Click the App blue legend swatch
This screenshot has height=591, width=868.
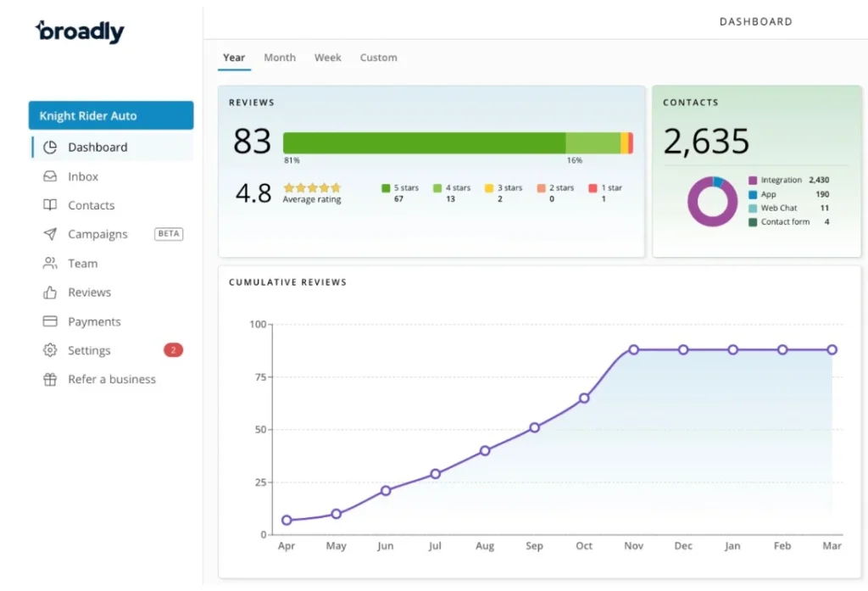[x=753, y=194]
